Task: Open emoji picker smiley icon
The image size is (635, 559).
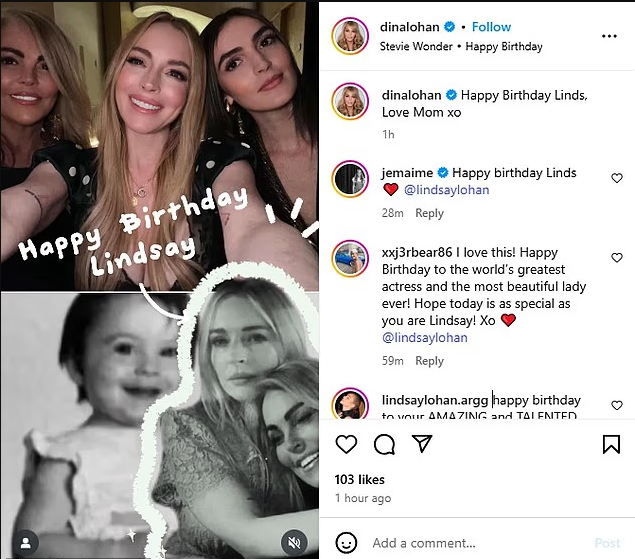Action: [346, 543]
